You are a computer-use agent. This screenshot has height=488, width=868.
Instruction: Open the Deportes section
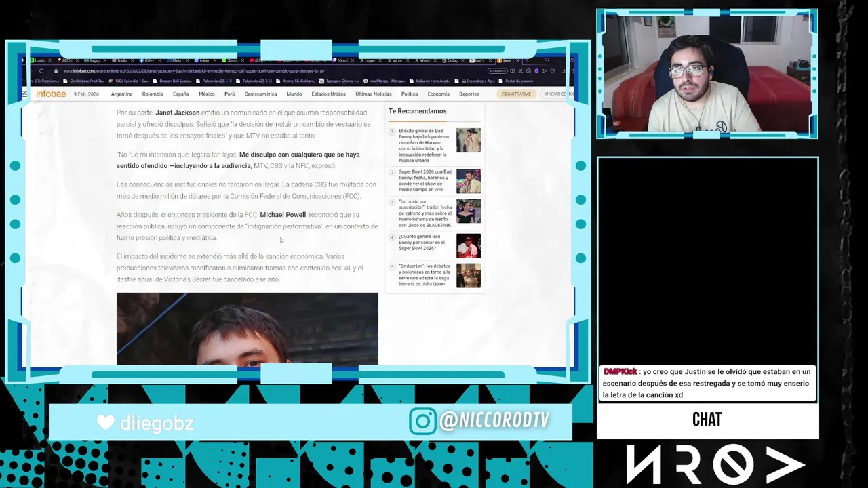pyautogui.click(x=469, y=94)
